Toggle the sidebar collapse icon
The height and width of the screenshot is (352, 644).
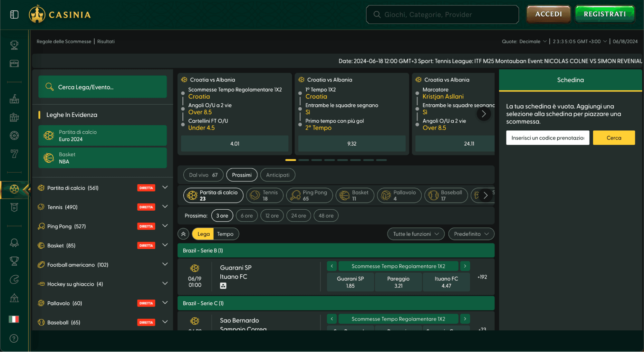point(14,14)
